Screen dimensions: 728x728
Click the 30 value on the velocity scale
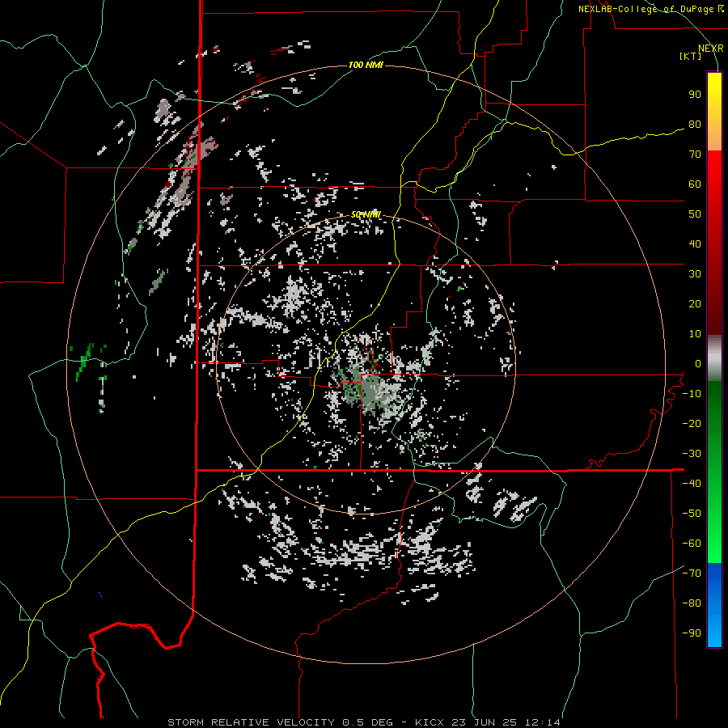[695, 274]
